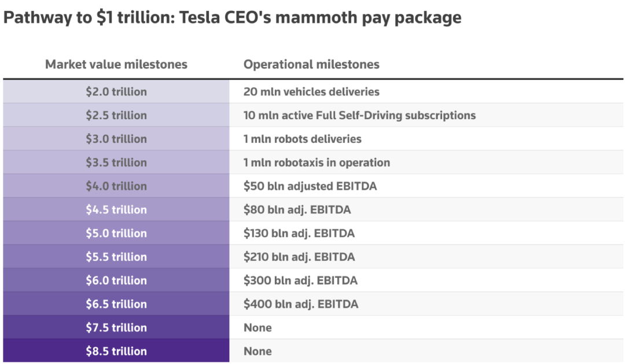Select the "$210 bln adj. EBITDA" entry
The width and height of the screenshot is (625, 364).
coord(299,256)
